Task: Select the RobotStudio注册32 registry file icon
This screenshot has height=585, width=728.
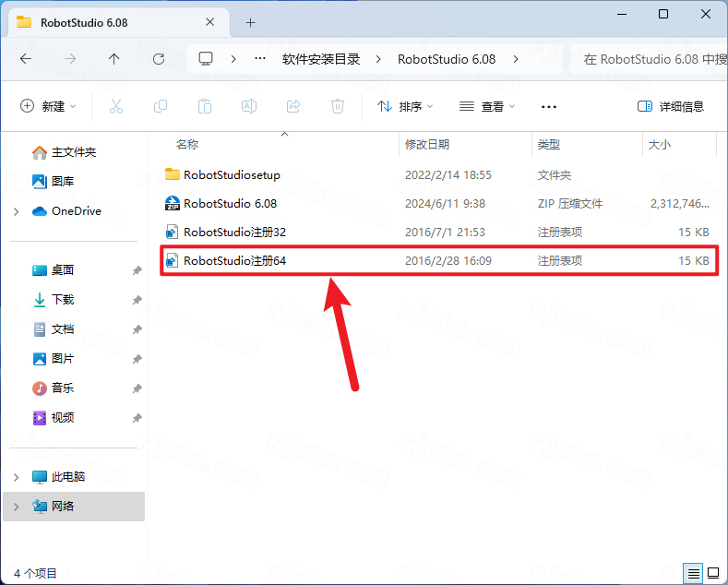Action: coord(173,232)
